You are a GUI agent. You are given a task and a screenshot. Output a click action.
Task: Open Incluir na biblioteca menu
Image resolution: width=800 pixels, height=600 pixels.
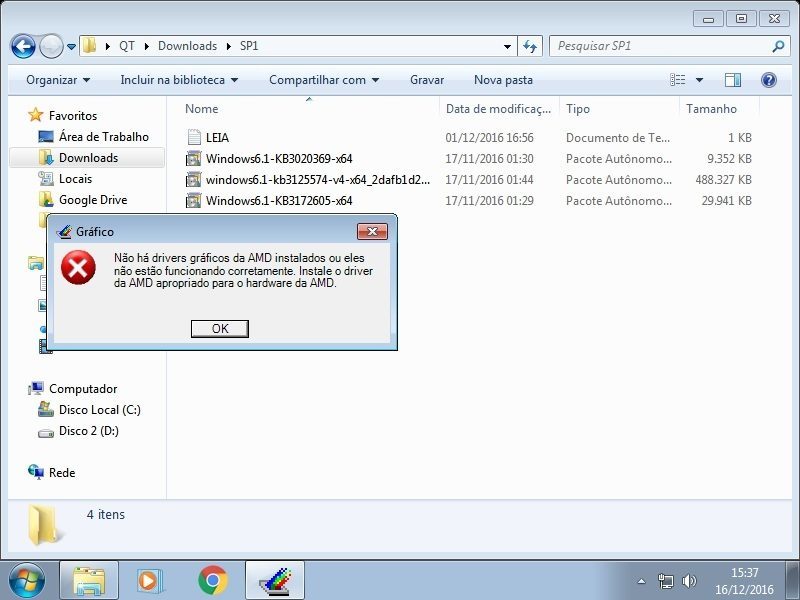[x=179, y=80]
